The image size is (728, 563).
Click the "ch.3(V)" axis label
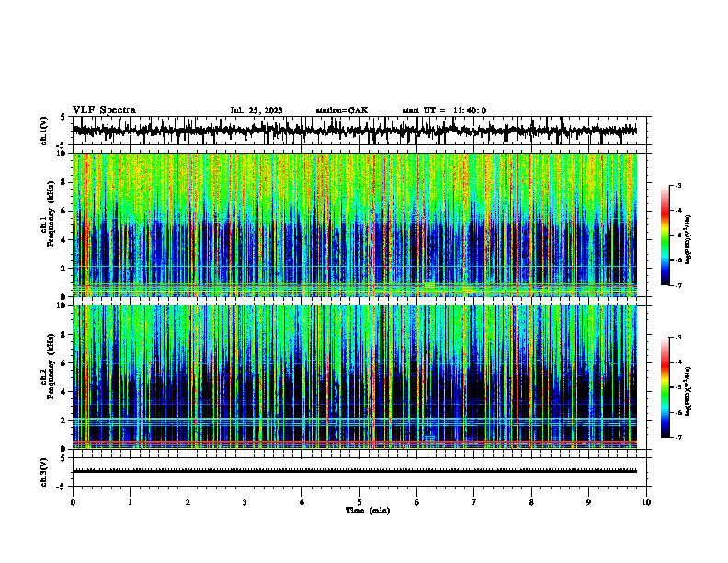(x=44, y=472)
